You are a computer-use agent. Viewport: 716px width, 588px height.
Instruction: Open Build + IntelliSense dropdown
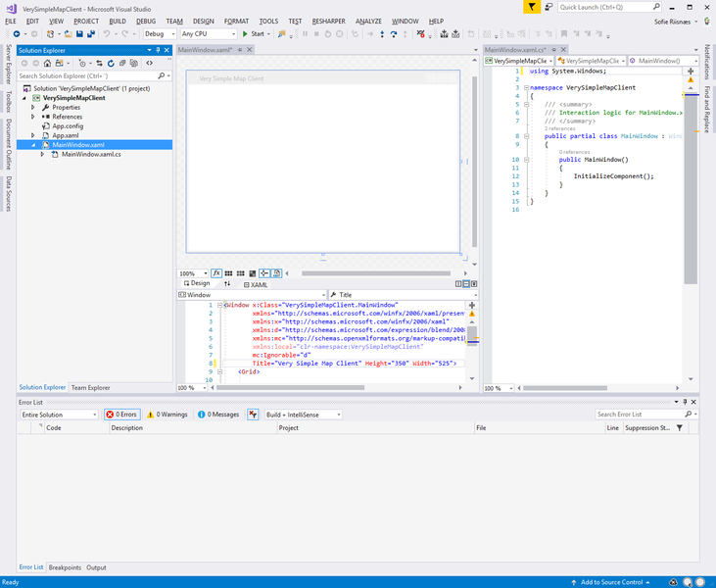(x=304, y=415)
